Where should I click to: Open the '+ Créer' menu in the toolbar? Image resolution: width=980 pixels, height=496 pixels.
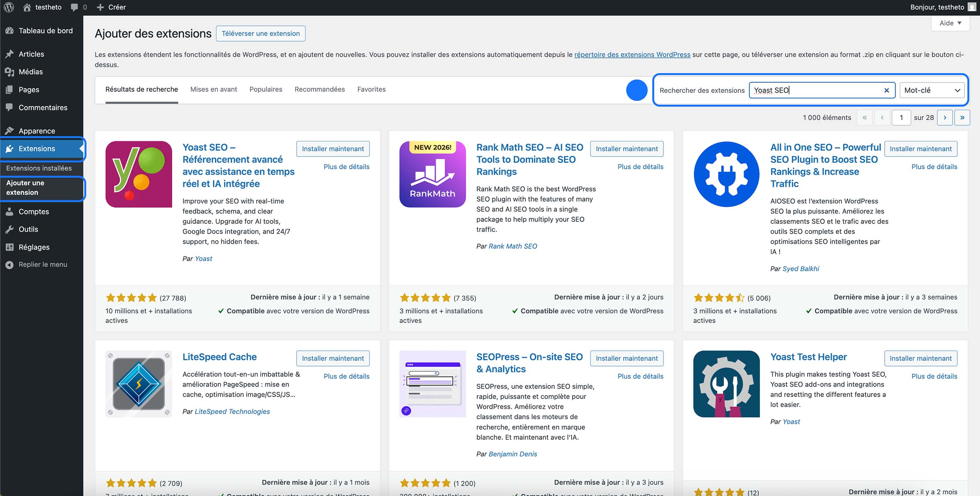(112, 7)
